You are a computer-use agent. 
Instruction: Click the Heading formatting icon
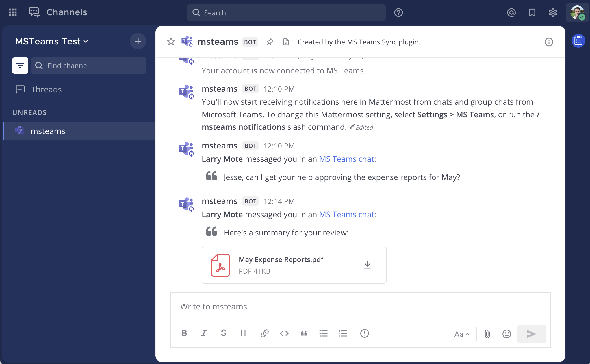(x=243, y=333)
